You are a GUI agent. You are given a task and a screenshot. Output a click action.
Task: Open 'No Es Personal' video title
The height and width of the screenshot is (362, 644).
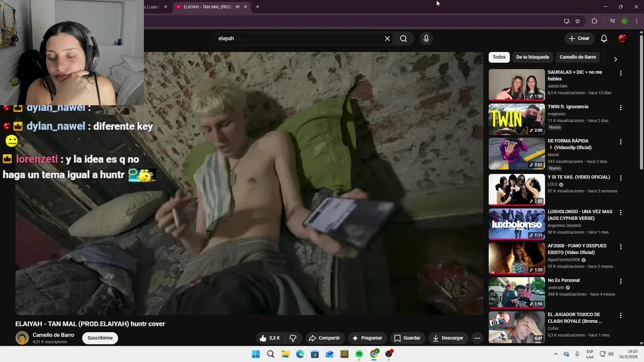point(563,280)
